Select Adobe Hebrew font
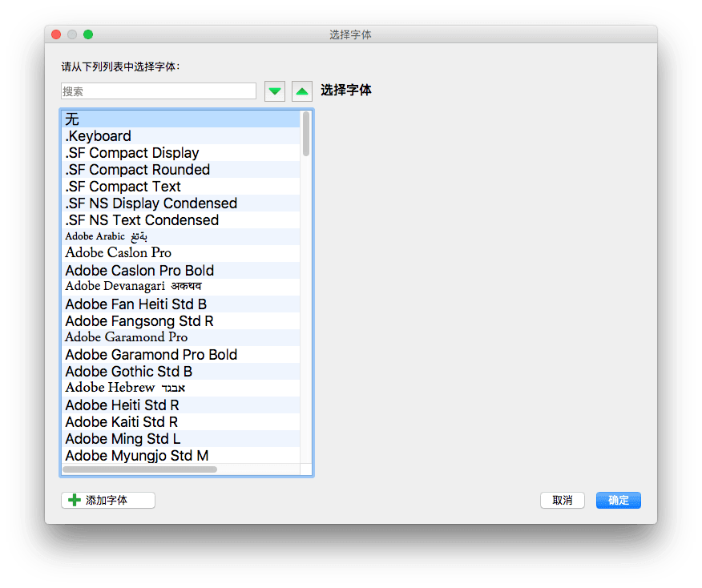 point(180,389)
